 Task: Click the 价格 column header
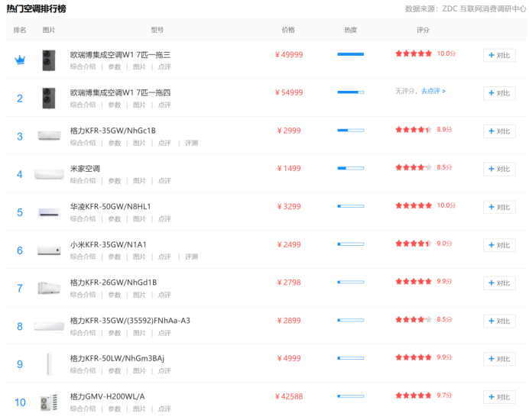tap(288, 30)
